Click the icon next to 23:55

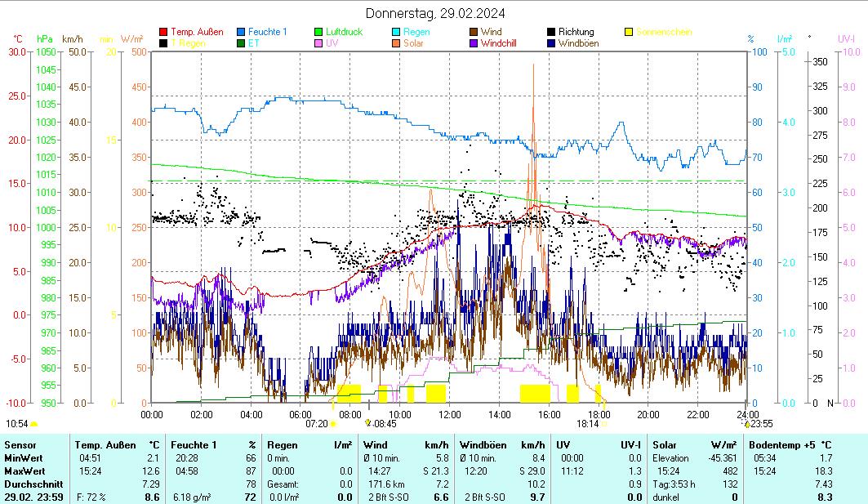tap(747, 424)
